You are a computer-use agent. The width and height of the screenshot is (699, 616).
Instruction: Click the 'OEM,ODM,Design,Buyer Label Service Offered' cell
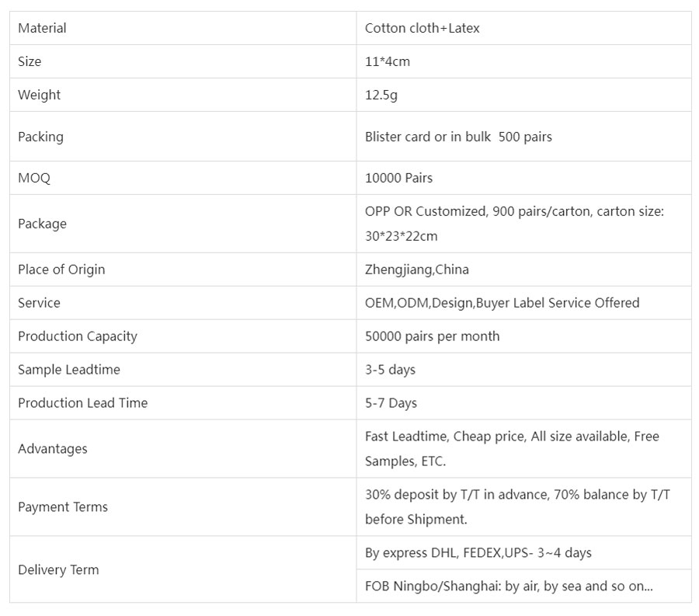pyautogui.click(x=502, y=303)
